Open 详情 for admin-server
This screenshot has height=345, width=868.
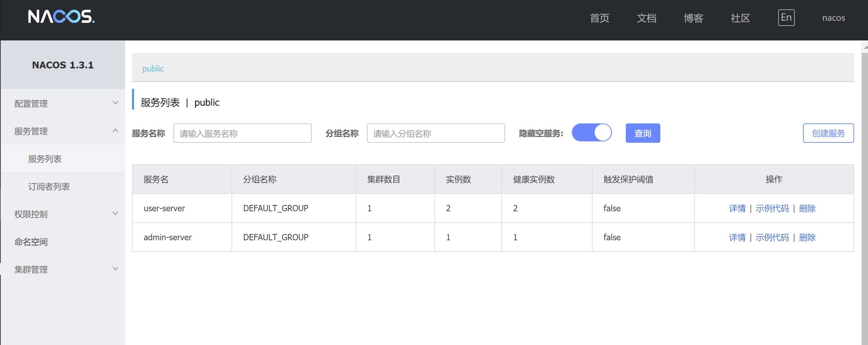tap(737, 237)
